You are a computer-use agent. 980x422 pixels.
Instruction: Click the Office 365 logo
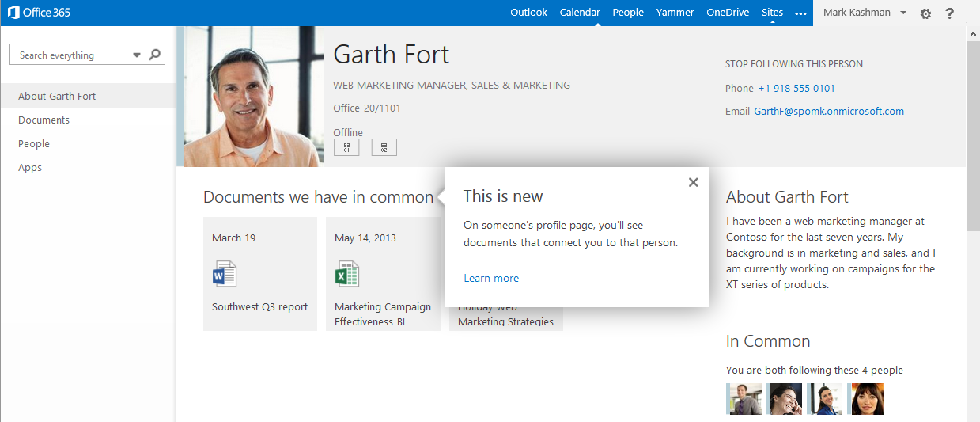pyautogui.click(x=39, y=13)
